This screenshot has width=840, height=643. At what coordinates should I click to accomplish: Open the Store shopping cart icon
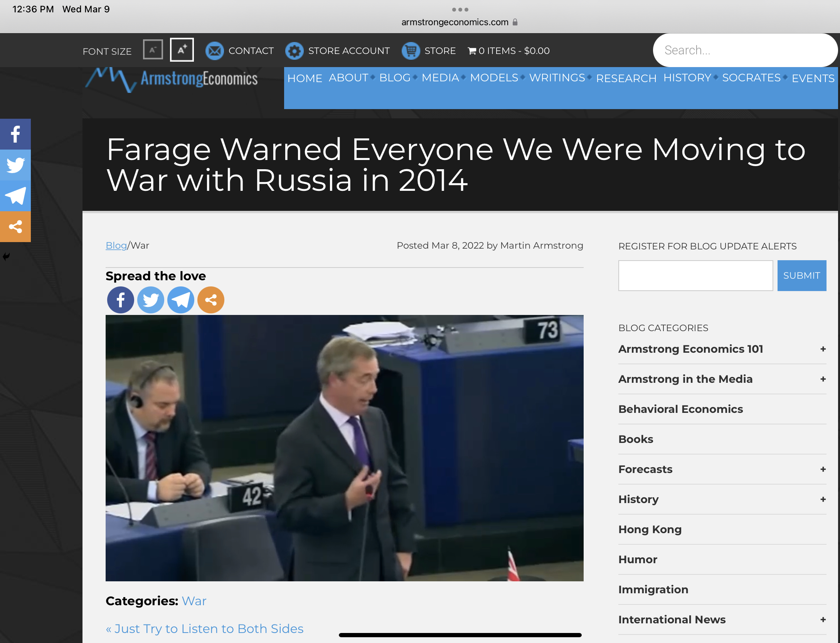point(411,51)
